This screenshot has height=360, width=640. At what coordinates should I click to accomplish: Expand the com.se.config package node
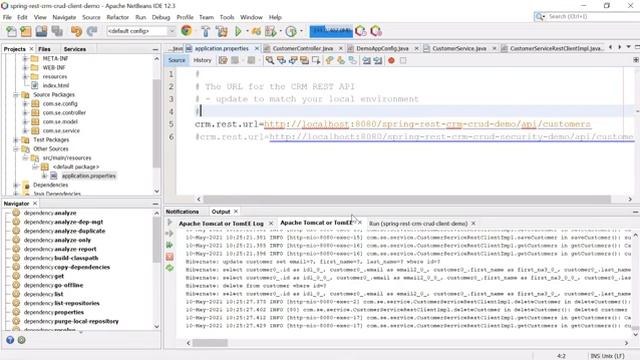25,104
